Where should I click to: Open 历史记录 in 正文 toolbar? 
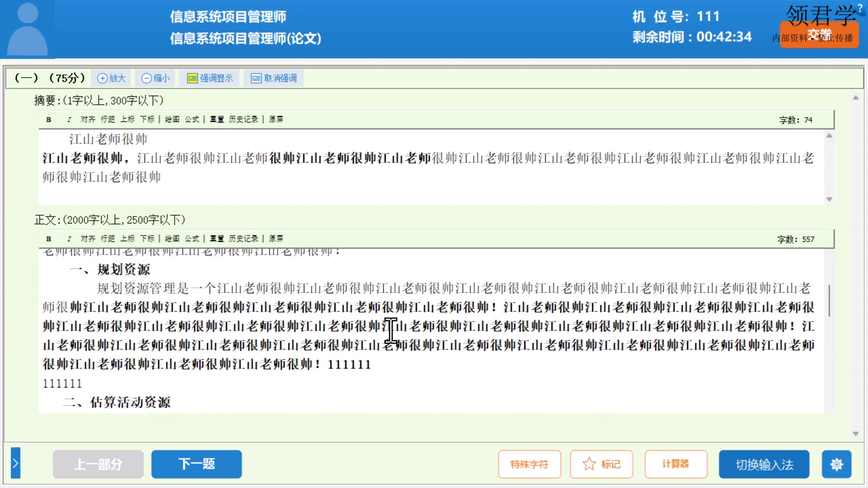click(x=244, y=239)
